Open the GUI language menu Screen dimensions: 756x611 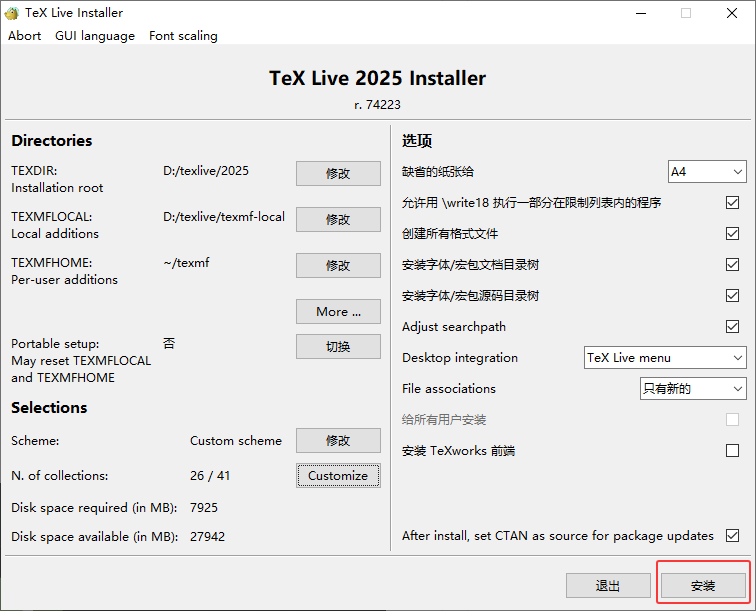95,36
